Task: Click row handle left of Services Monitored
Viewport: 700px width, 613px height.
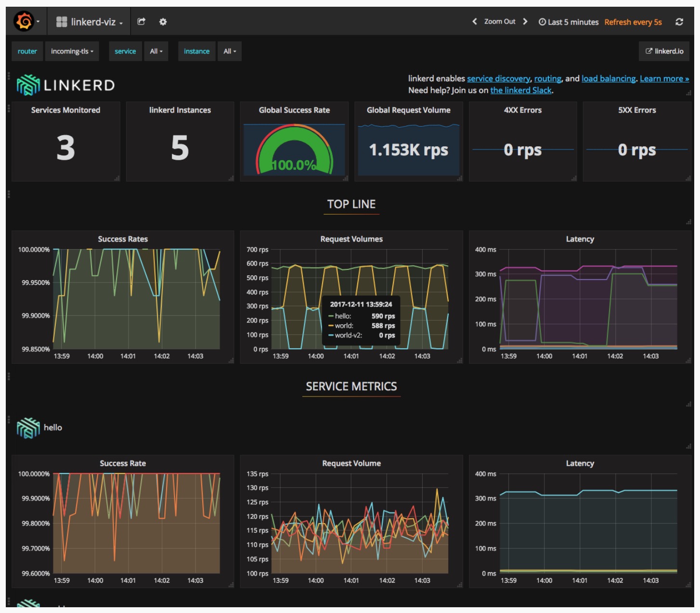Action: [x=9, y=109]
